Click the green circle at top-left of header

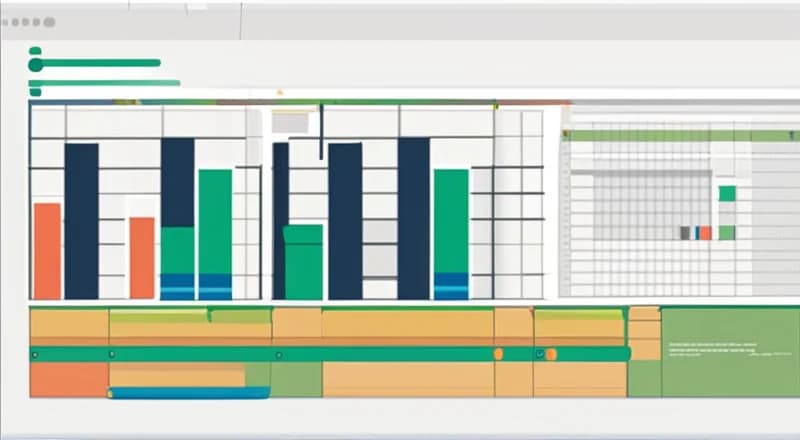(36, 64)
